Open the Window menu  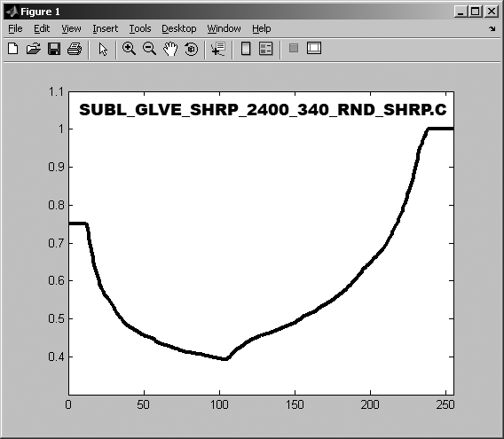(224, 28)
